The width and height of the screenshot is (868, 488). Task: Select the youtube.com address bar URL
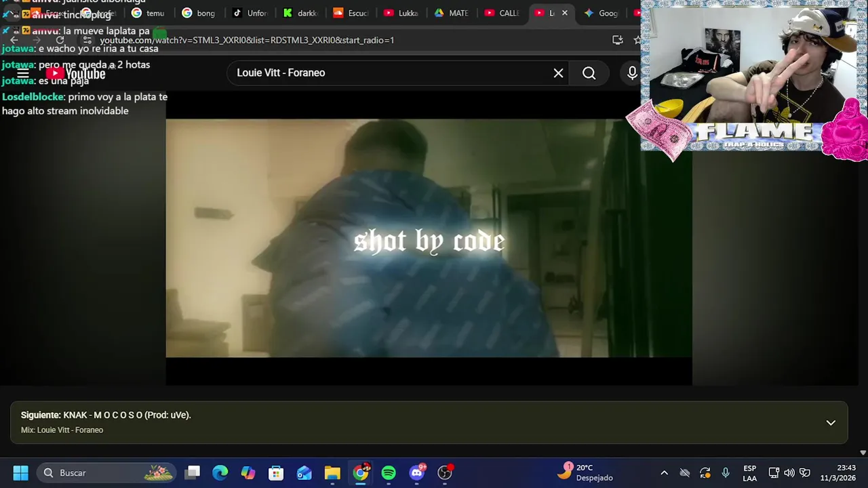(247, 40)
